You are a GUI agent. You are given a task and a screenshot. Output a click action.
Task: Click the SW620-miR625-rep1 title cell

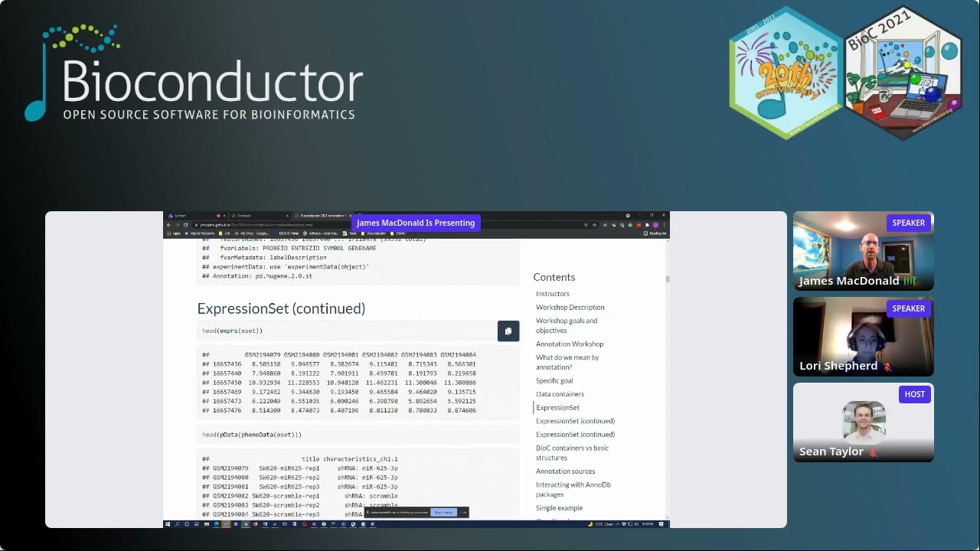289,468
